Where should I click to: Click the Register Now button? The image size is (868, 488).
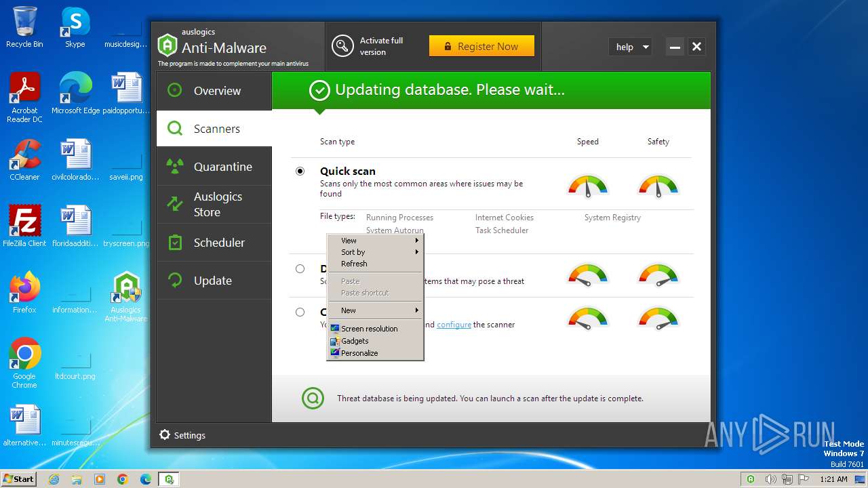pyautogui.click(x=481, y=46)
